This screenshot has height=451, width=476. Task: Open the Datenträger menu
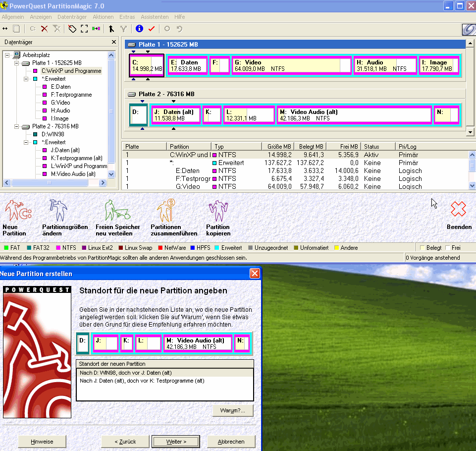(72, 17)
